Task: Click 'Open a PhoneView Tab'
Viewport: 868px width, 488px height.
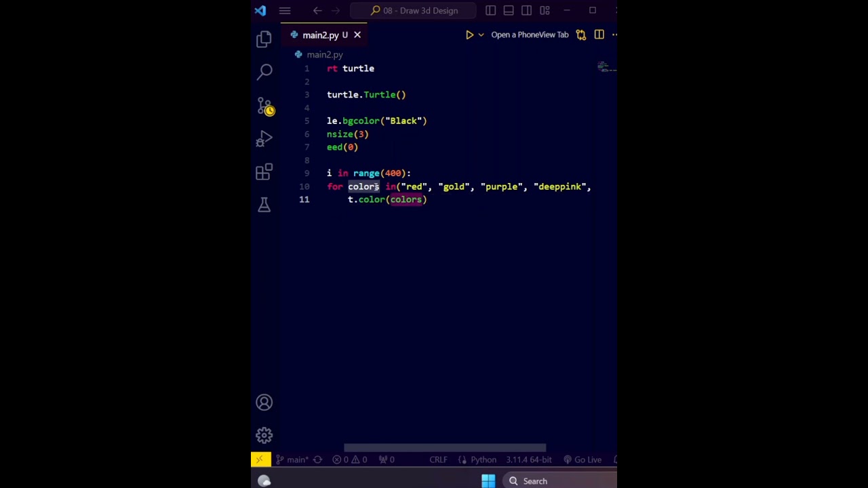Action: point(530,35)
